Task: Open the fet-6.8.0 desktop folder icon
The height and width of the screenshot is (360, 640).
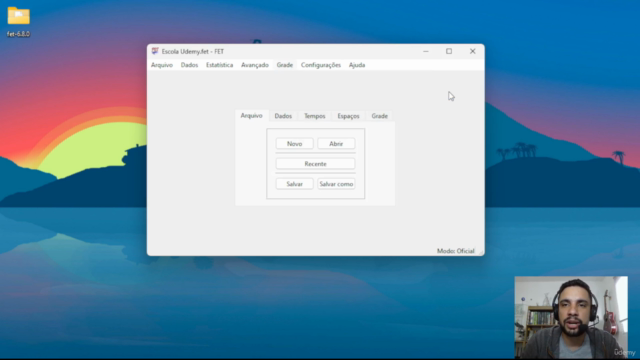Action: tap(18, 22)
